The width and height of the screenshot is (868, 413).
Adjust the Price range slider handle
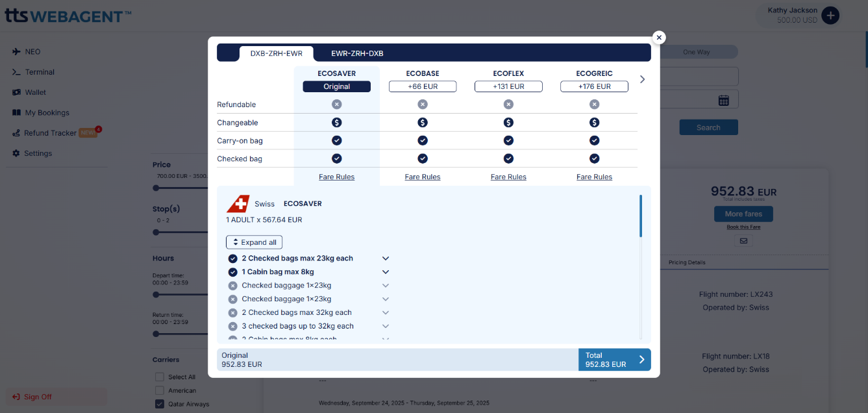[156, 188]
